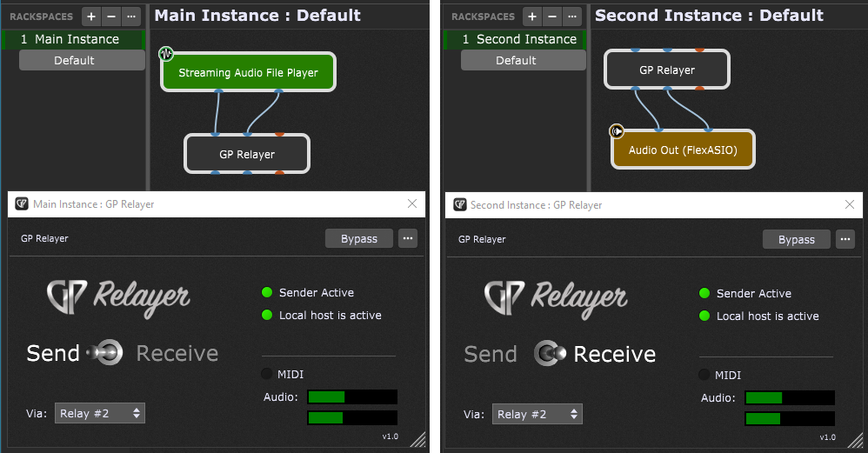Image resolution: width=868 pixels, height=453 pixels.
Task: Close the Second Instance GP Relayer window
Action: click(x=849, y=204)
